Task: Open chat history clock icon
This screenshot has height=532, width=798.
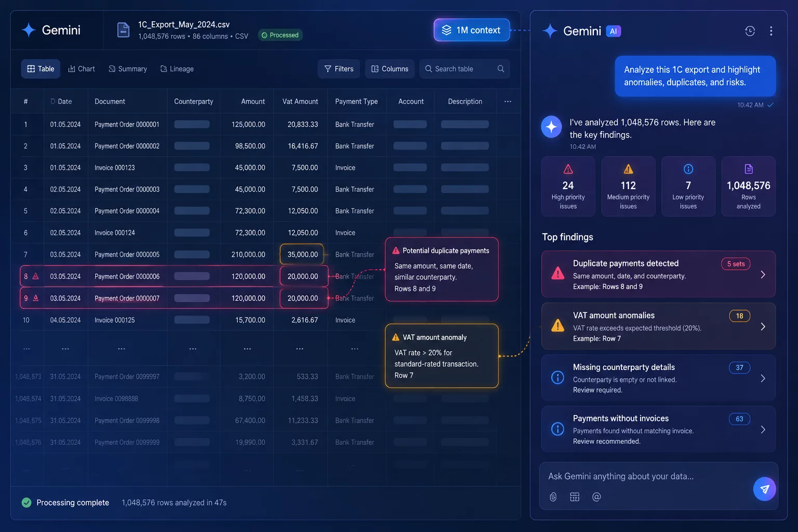Action: [x=750, y=31]
